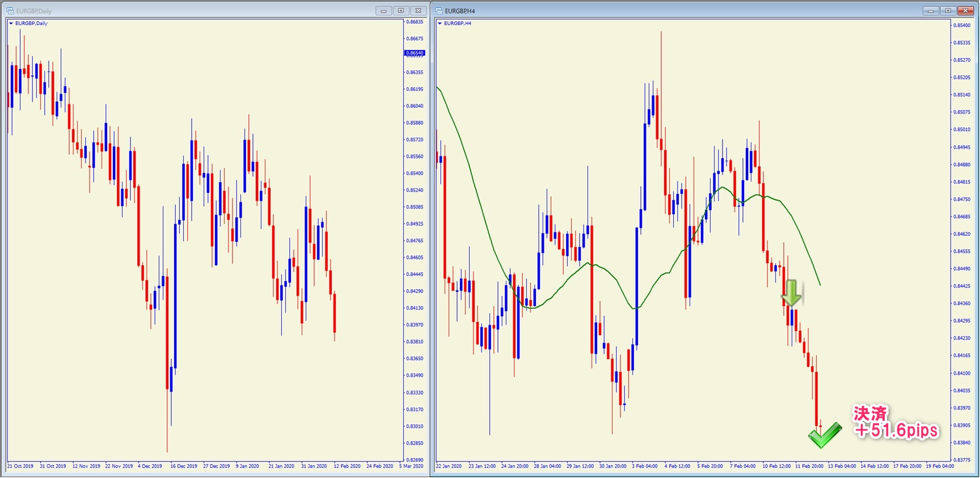Click the EURGBP,H4 window chart icon
The height and width of the screenshot is (478, 980).
(439, 11)
